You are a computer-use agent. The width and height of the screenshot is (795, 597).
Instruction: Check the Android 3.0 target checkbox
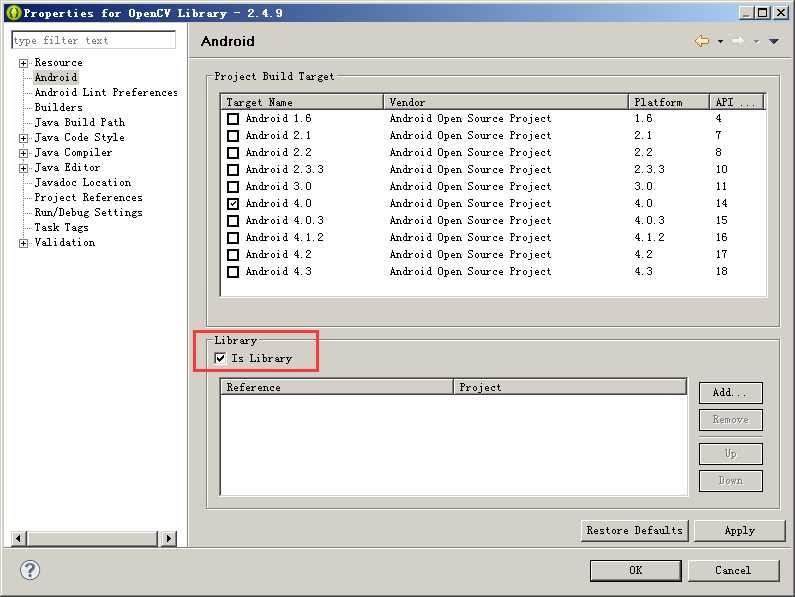(x=233, y=187)
